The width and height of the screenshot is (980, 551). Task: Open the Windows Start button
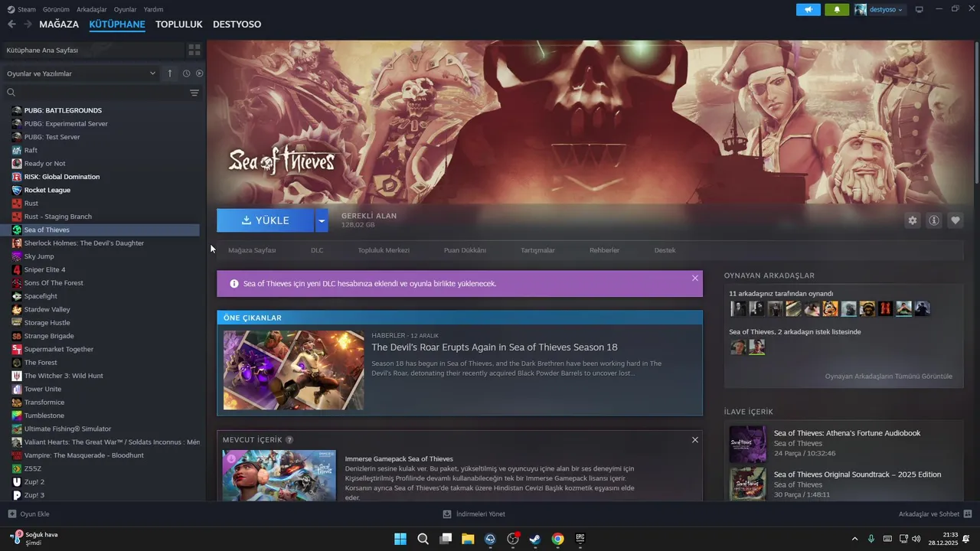click(x=400, y=539)
